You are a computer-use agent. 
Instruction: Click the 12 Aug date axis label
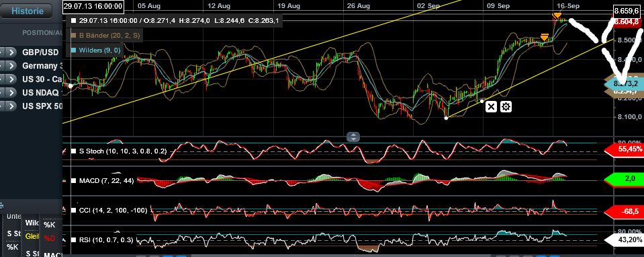coord(219,6)
